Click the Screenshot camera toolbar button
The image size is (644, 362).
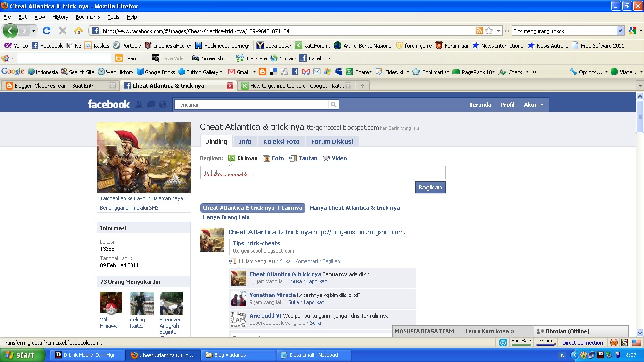[210, 58]
